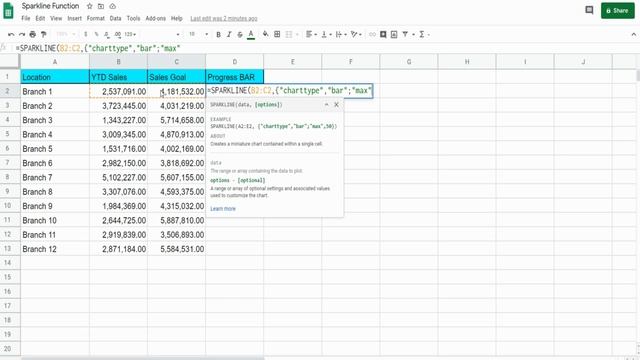Toggle bold formatting

[218, 34]
